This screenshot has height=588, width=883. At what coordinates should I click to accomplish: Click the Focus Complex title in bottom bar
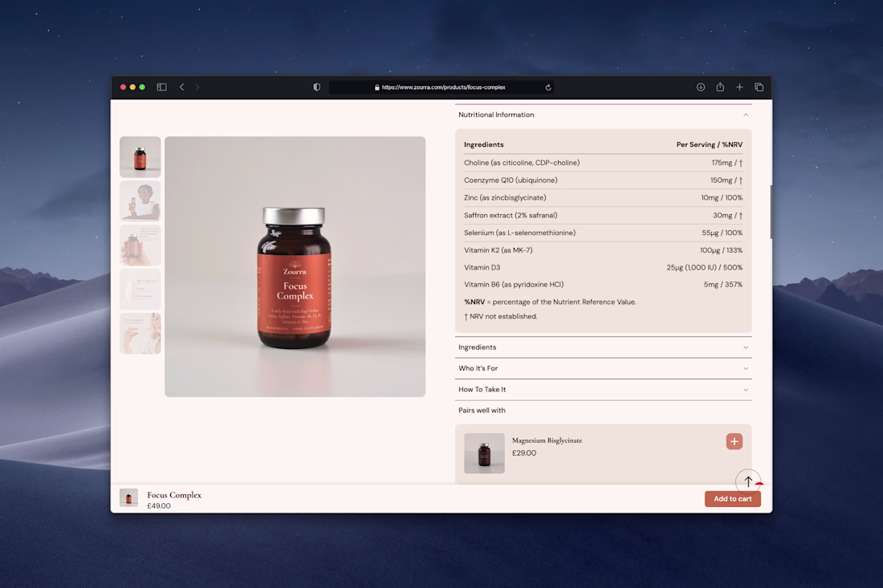point(174,495)
